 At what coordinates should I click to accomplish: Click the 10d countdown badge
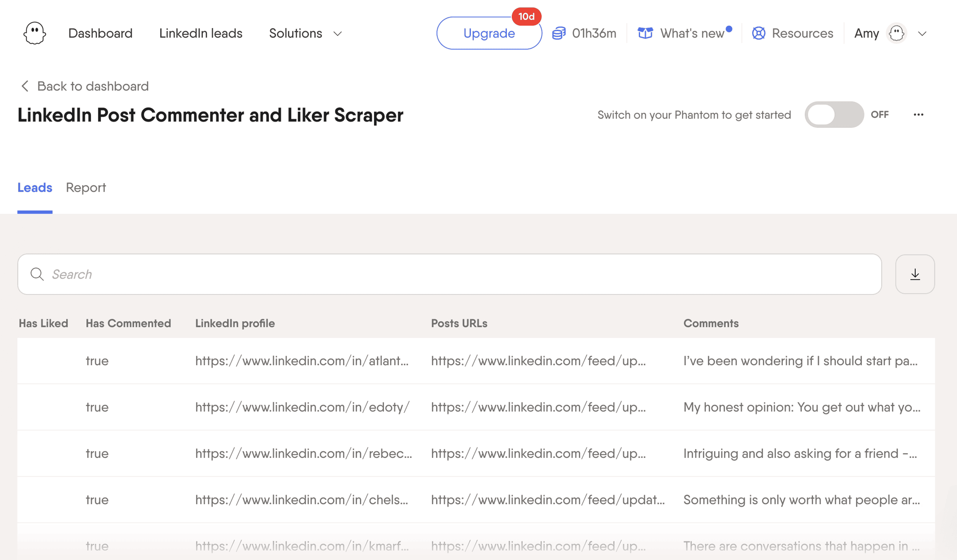pyautogui.click(x=527, y=16)
